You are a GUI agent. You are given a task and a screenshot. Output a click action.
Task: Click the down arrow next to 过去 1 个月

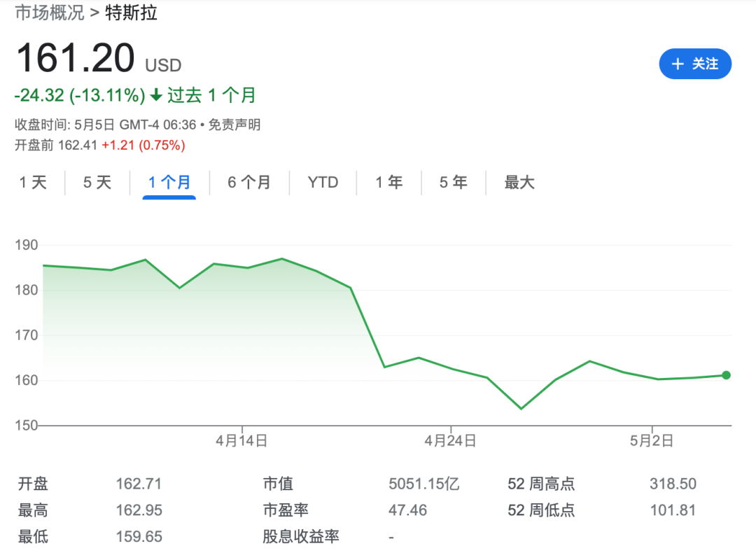[x=155, y=95]
